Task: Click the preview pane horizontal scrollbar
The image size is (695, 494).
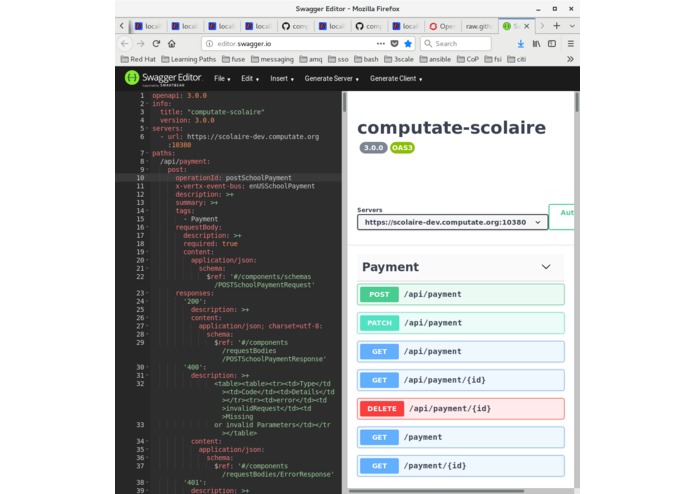Action: [436, 490]
